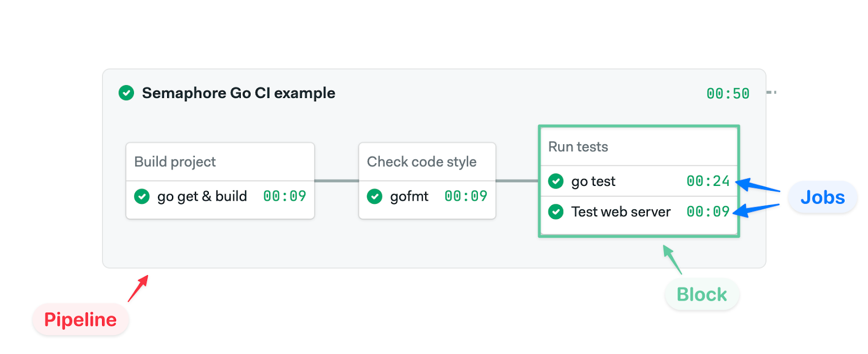Click the 00:09 duration next to gofmt
The width and height of the screenshot is (868, 354).
[466, 196]
